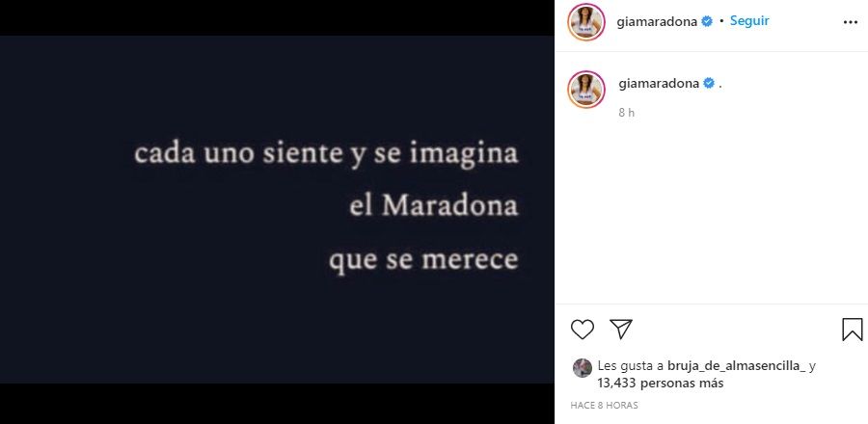Open the small liker avatar thumbnail
The image size is (868, 424).
pyautogui.click(x=583, y=367)
